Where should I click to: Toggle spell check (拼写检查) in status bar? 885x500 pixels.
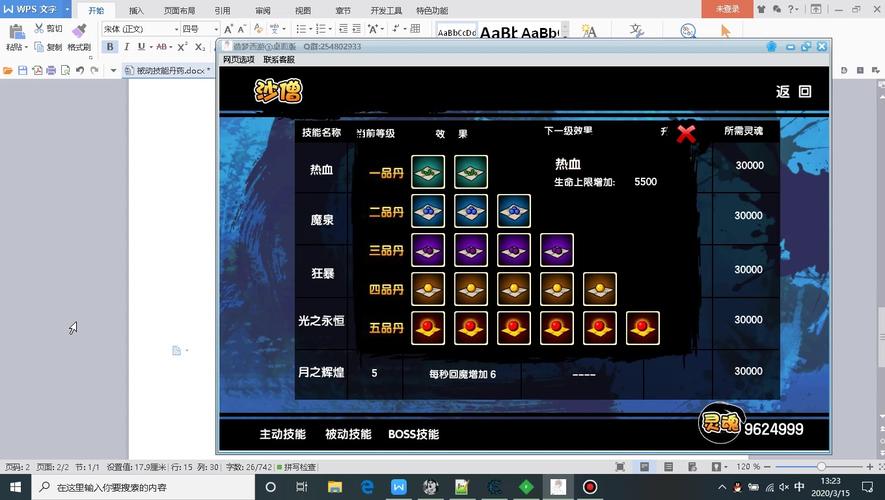point(296,467)
